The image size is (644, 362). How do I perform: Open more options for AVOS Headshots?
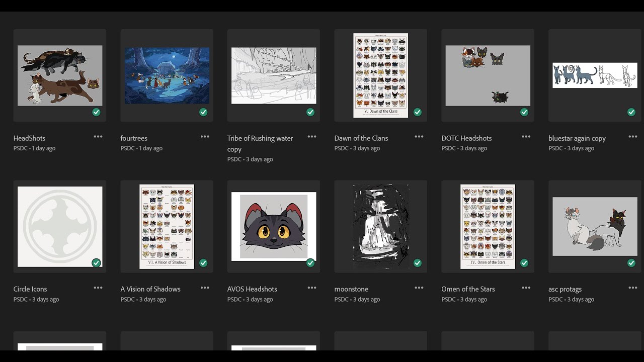coord(312,288)
